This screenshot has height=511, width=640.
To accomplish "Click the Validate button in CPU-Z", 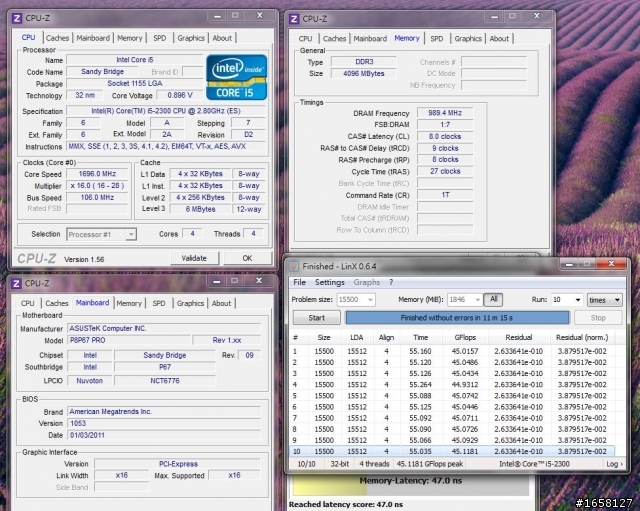I will 194,258.
